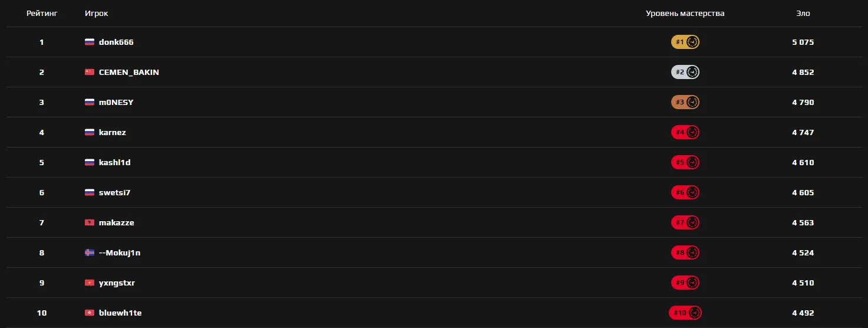The height and width of the screenshot is (328, 868).
Task: Click the red #10 skill level badge
Action: click(685, 313)
